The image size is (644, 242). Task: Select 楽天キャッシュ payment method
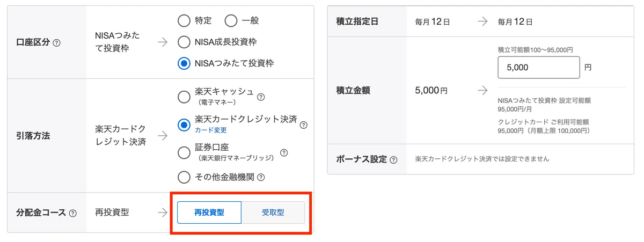point(184,97)
